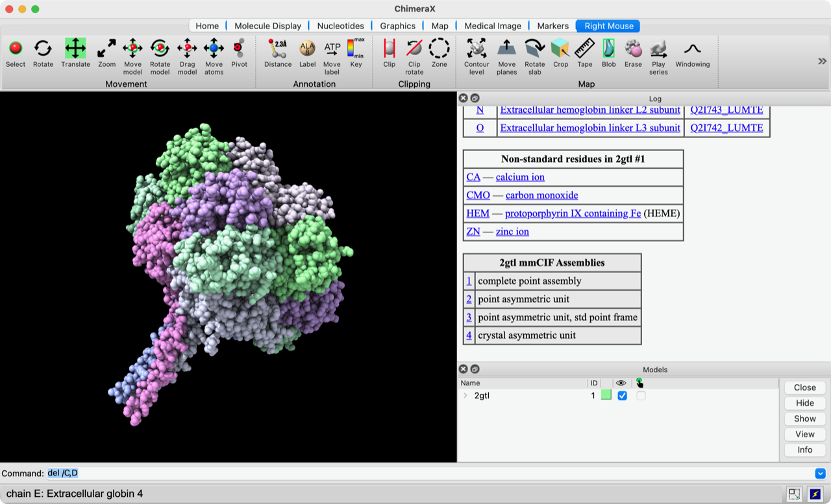Select the Contour level tool
Screen dimensions: 831x504
(477, 49)
